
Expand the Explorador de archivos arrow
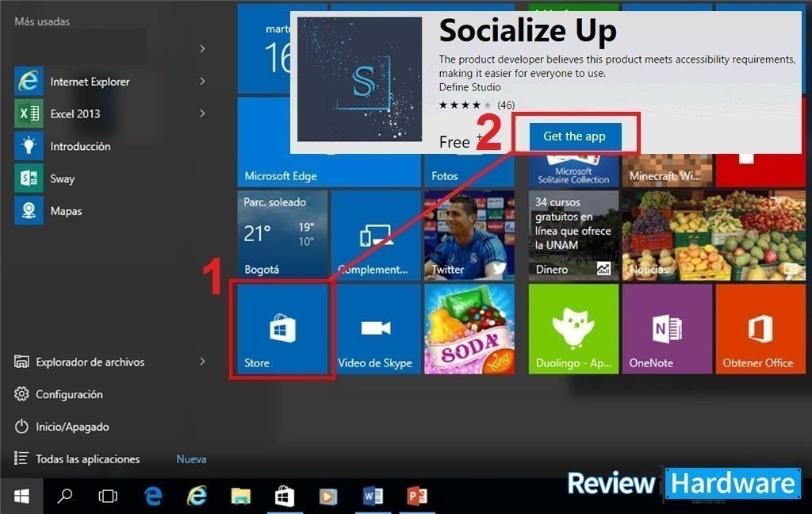[x=202, y=362]
